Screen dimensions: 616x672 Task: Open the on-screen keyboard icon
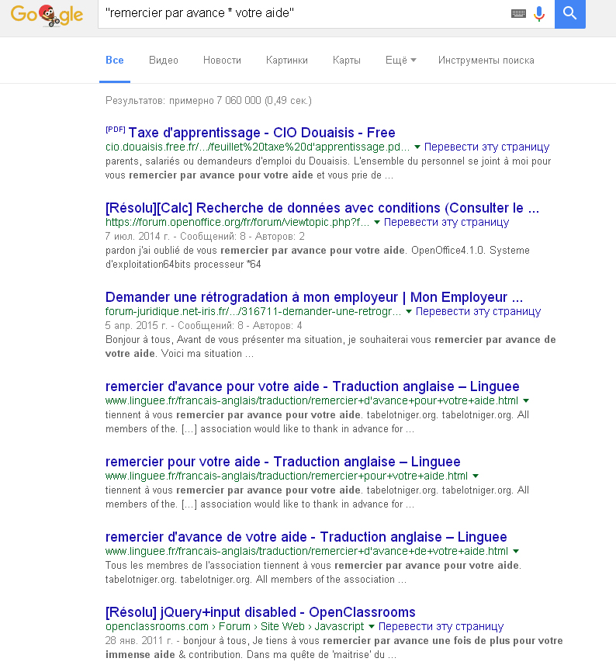518,14
